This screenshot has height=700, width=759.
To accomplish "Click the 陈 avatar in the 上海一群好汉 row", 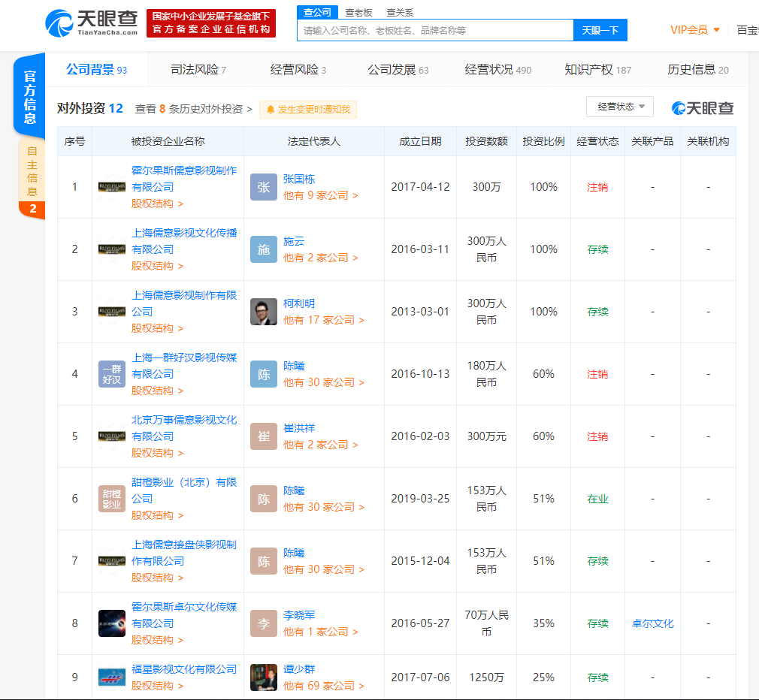I will pos(264,374).
